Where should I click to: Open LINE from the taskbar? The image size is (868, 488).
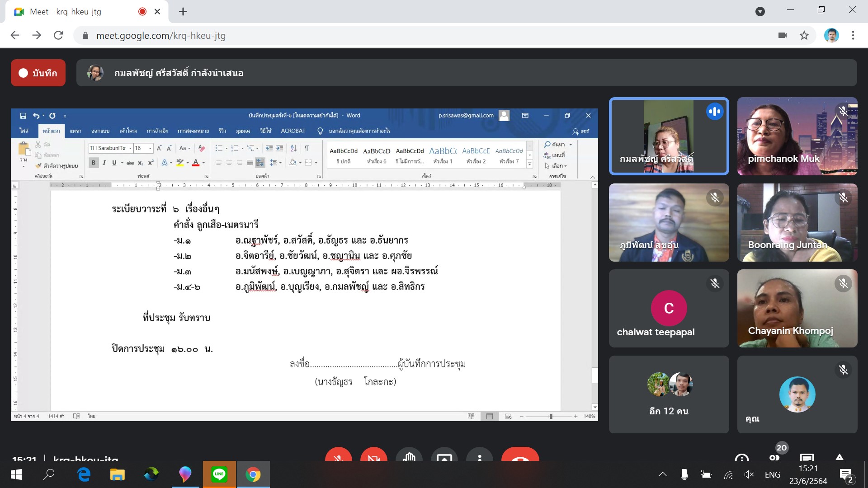219,474
